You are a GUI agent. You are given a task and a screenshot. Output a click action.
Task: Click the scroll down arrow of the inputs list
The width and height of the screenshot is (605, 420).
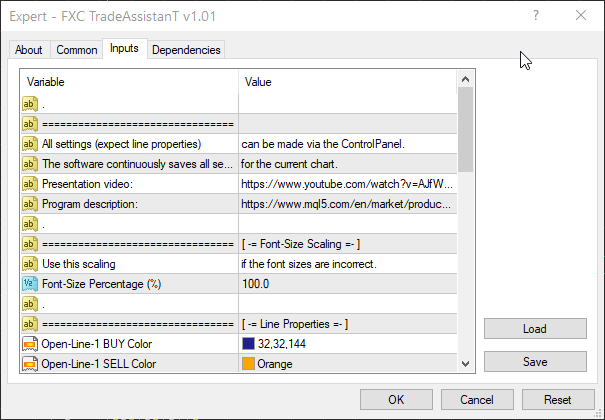tap(465, 365)
